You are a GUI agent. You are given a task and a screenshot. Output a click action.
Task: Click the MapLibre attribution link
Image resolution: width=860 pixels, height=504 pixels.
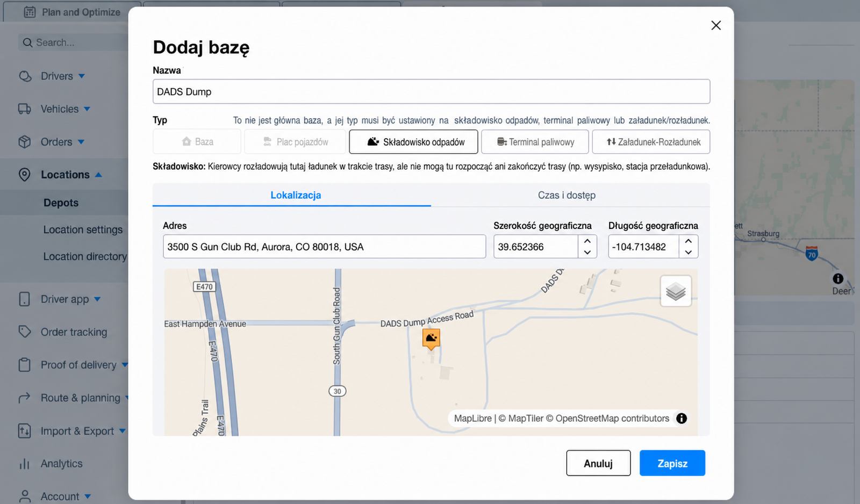pyautogui.click(x=473, y=419)
